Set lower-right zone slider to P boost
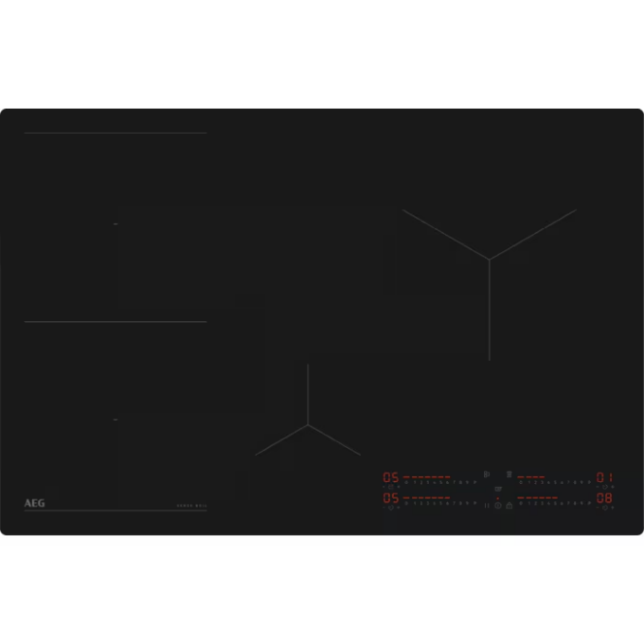 pyautogui.click(x=589, y=503)
